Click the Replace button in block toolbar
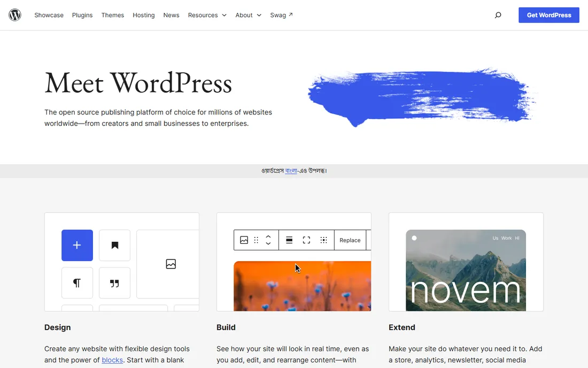The image size is (588, 368). pos(350,240)
